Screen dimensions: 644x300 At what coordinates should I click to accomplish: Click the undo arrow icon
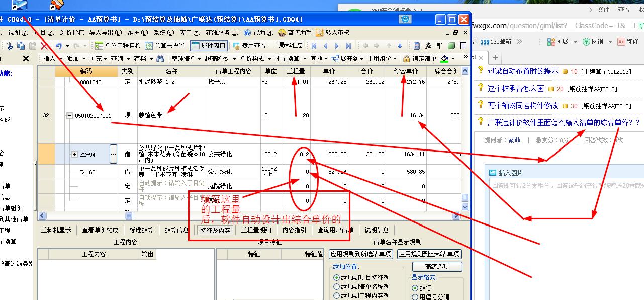pyautogui.click(x=59, y=46)
